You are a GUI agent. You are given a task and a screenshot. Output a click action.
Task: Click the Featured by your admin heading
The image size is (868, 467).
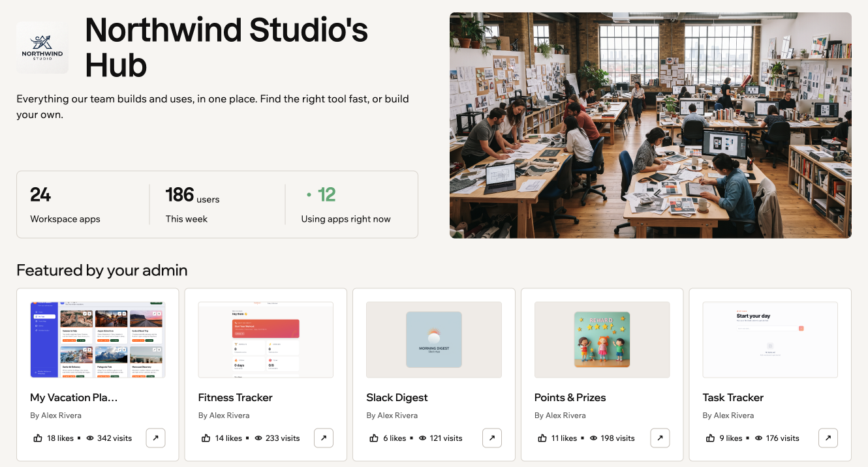click(102, 271)
